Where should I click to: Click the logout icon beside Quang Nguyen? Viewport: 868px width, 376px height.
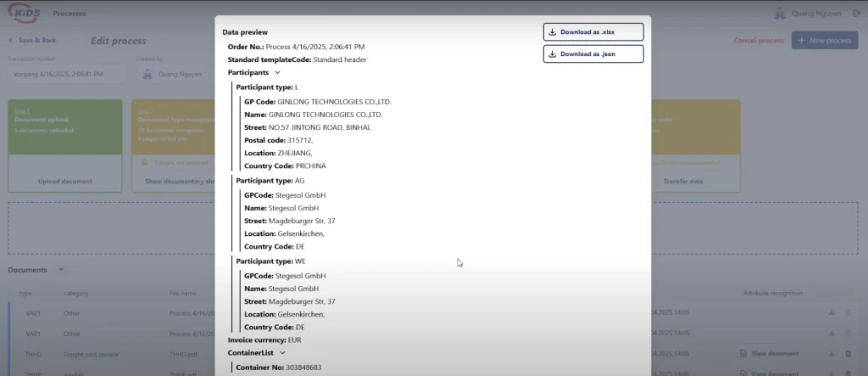point(852,14)
